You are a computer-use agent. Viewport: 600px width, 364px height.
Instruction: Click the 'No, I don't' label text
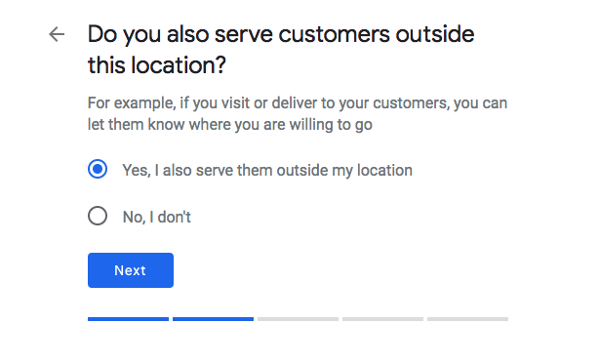[156, 217]
